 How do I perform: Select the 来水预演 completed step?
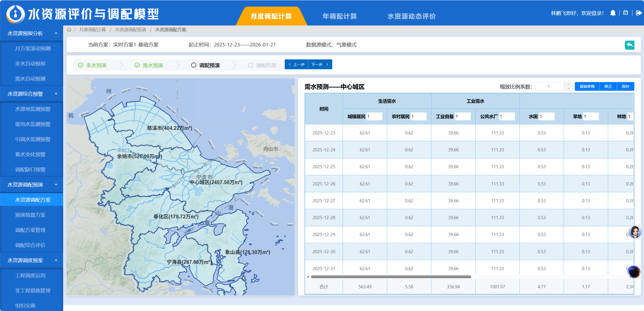pos(92,65)
